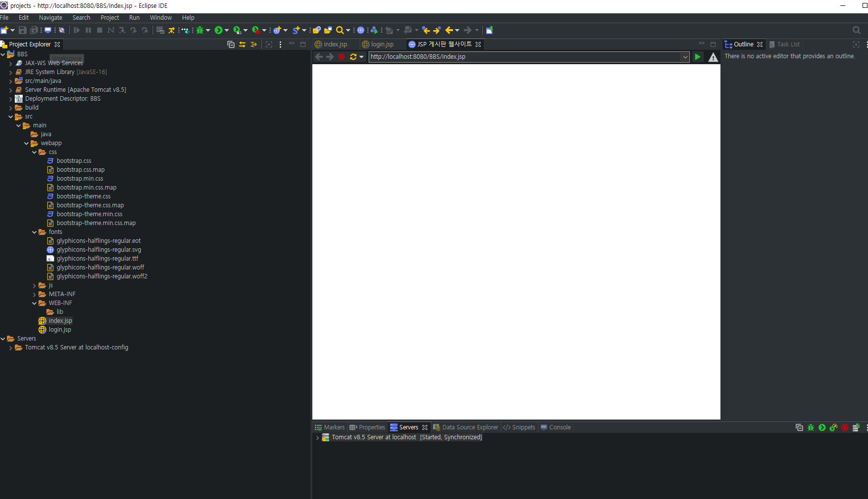Switch to the login.jsp editor tab
Viewport: 868px width, 499px height.
pos(382,44)
